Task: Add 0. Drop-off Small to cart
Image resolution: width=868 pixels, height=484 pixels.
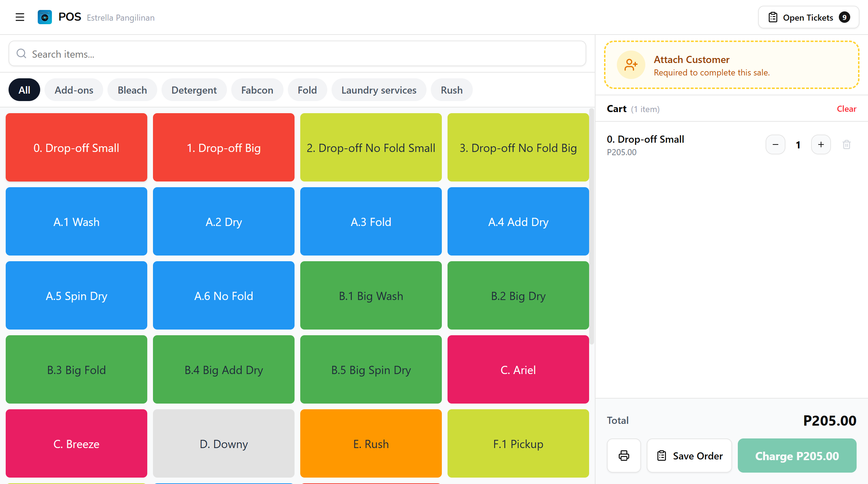Action: coord(76,147)
